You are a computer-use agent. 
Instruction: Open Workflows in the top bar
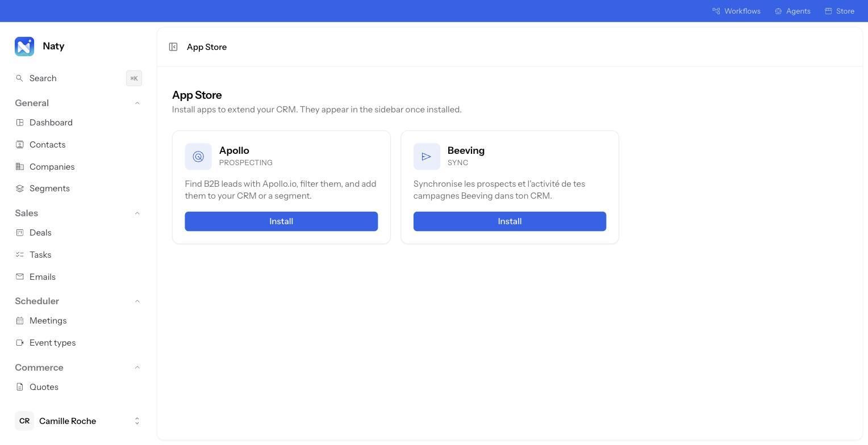pos(736,11)
